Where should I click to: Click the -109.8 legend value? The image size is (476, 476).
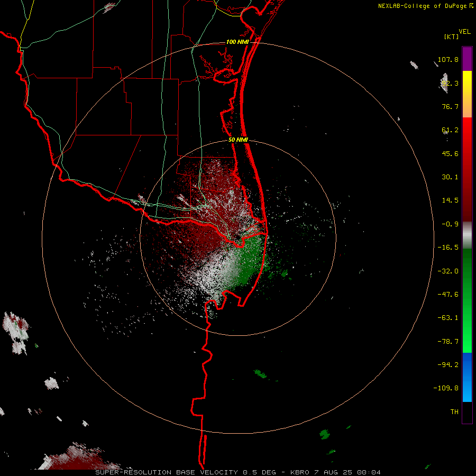tap(446, 388)
